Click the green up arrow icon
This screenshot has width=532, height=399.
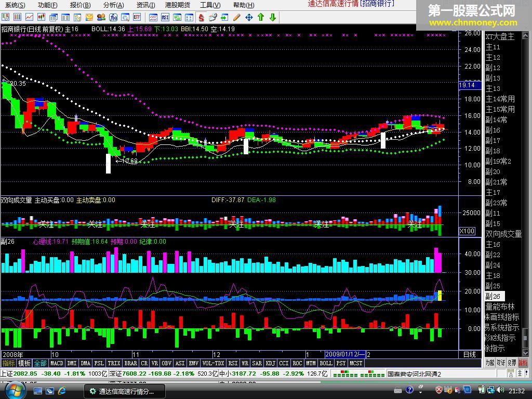coord(261,17)
